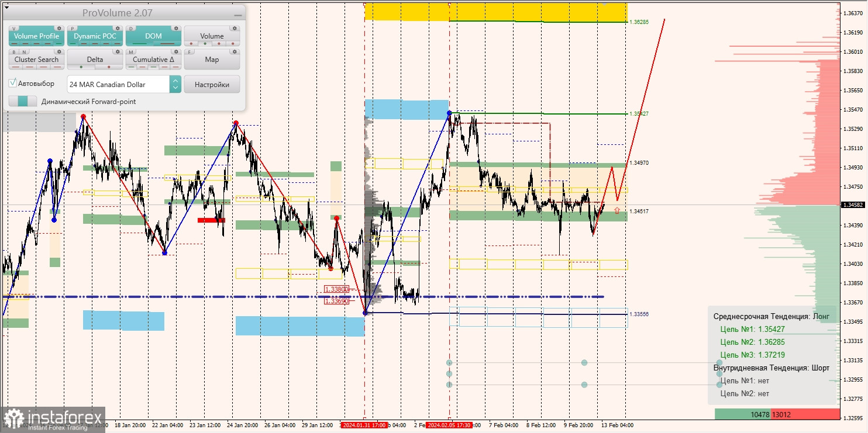
Task: Click the red 13012 sell volume bar
Action: (805, 414)
